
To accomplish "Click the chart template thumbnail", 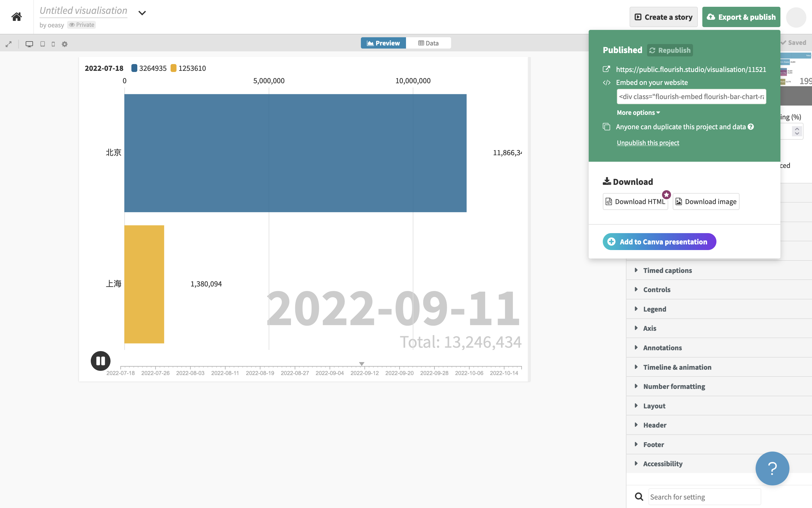I will 796,69.
